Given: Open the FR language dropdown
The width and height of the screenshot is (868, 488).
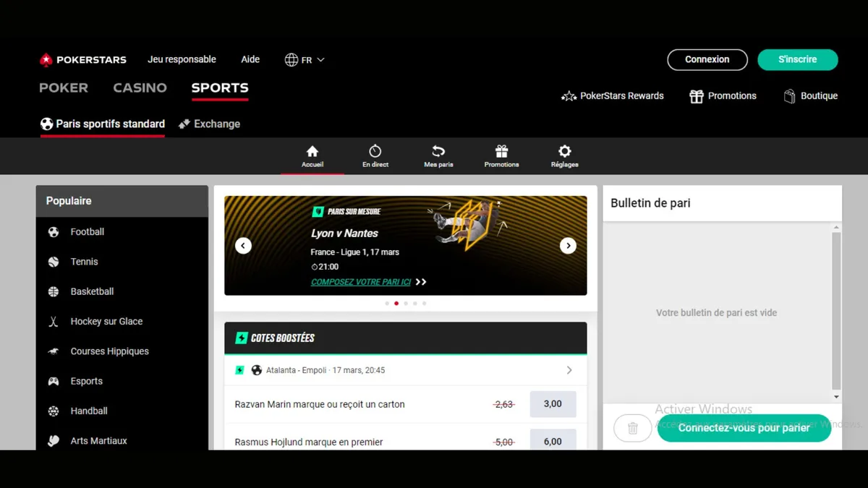Looking at the screenshot, I should [305, 60].
